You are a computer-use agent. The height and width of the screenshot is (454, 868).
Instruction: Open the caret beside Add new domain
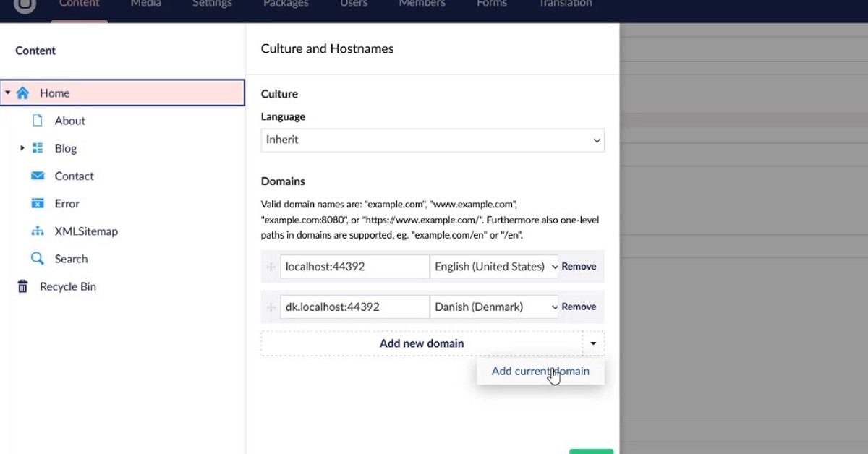[593, 343]
